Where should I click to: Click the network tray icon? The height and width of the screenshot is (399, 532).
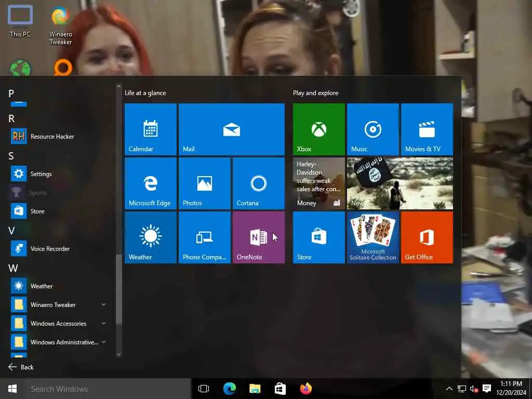coord(462,389)
